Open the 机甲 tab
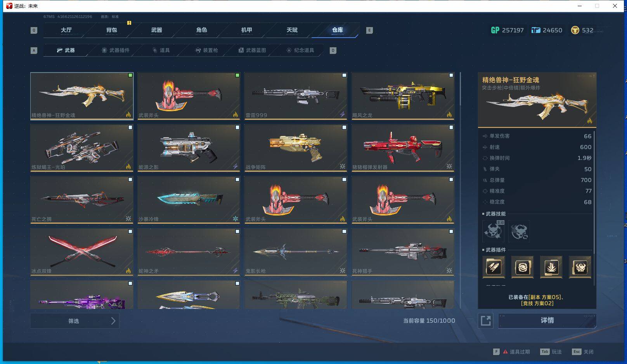Screen dimensions: 627x364 (x=247, y=30)
